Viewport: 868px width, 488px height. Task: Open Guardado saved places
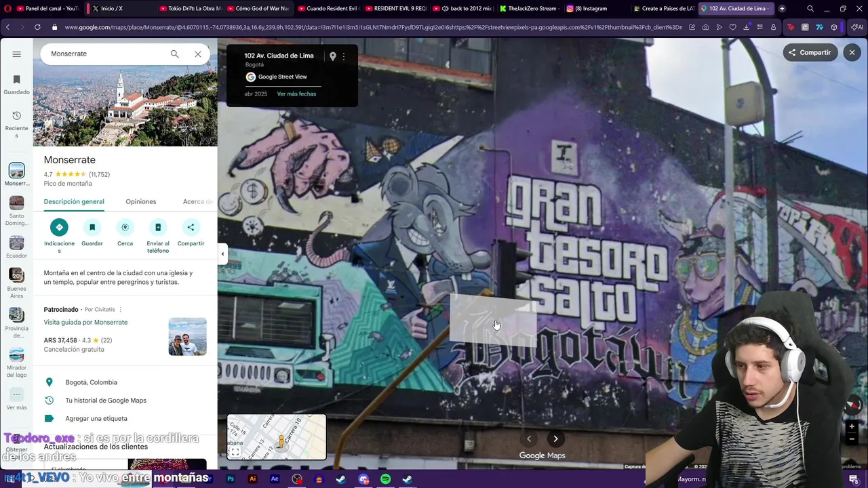[x=16, y=85]
